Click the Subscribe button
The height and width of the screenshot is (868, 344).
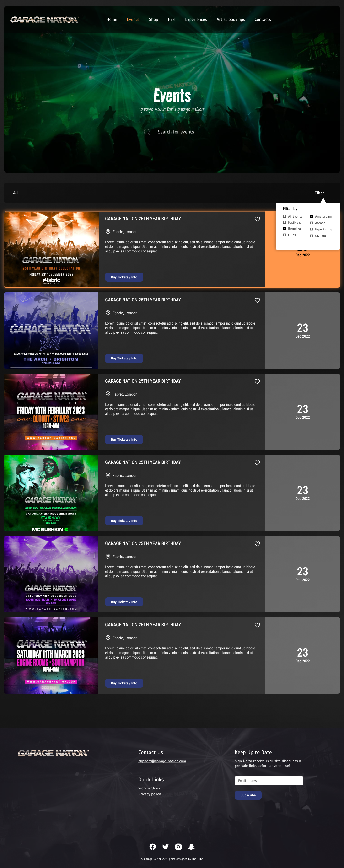pos(248,795)
